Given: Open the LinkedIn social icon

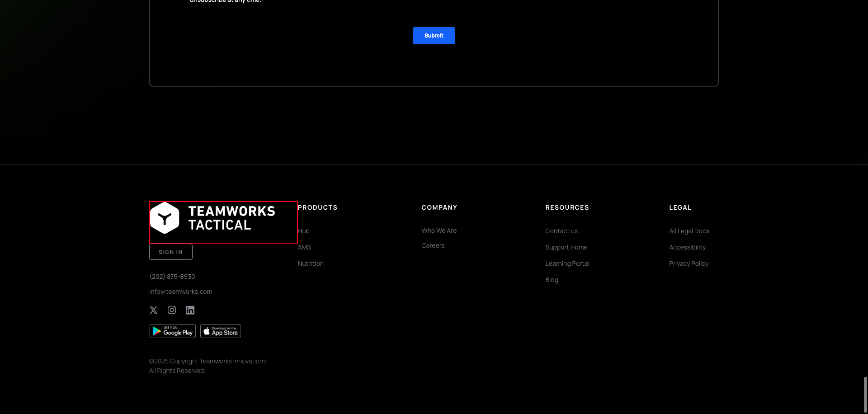Looking at the screenshot, I should click(x=190, y=310).
